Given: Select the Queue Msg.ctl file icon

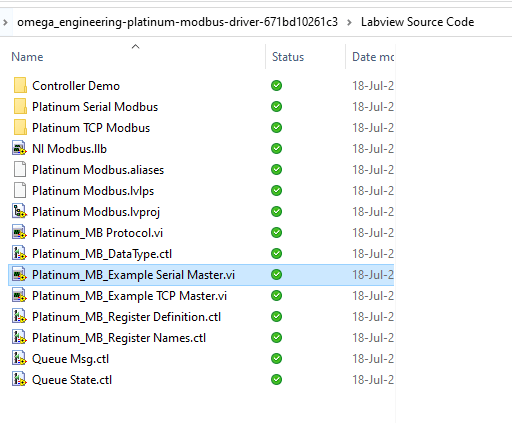Looking at the screenshot, I should pos(19,359).
